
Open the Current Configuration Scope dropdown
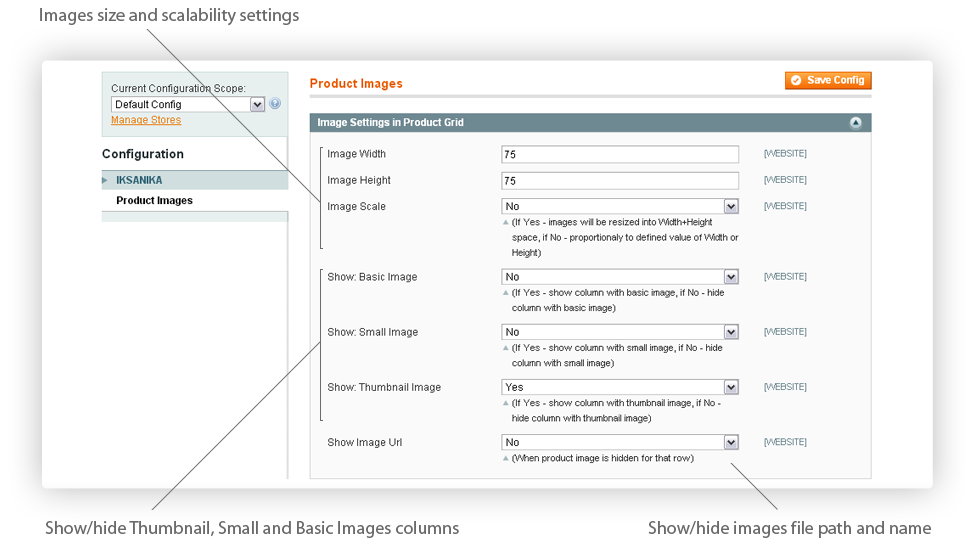pos(188,104)
